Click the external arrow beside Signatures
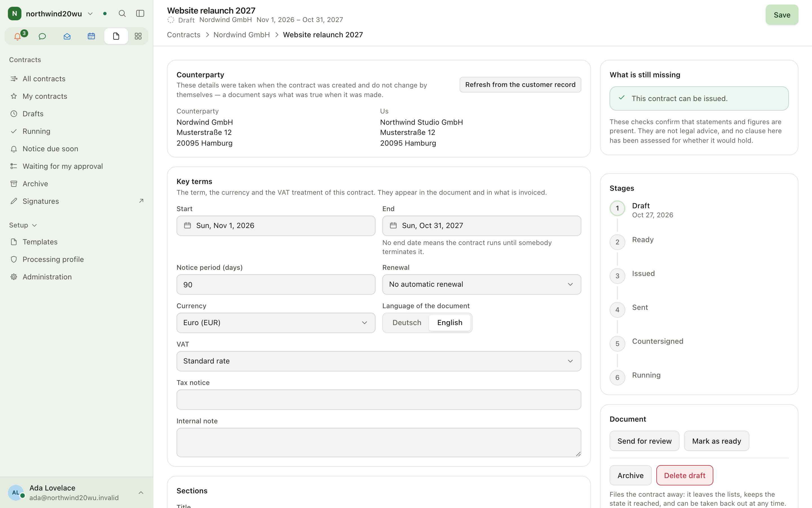Image resolution: width=812 pixels, height=508 pixels. point(141,201)
